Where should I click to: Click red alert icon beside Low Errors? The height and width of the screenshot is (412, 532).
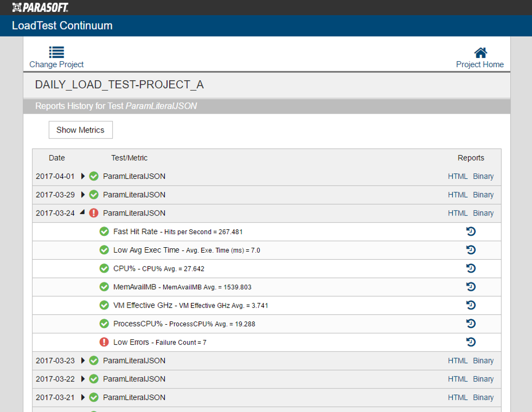tap(104, 342)
